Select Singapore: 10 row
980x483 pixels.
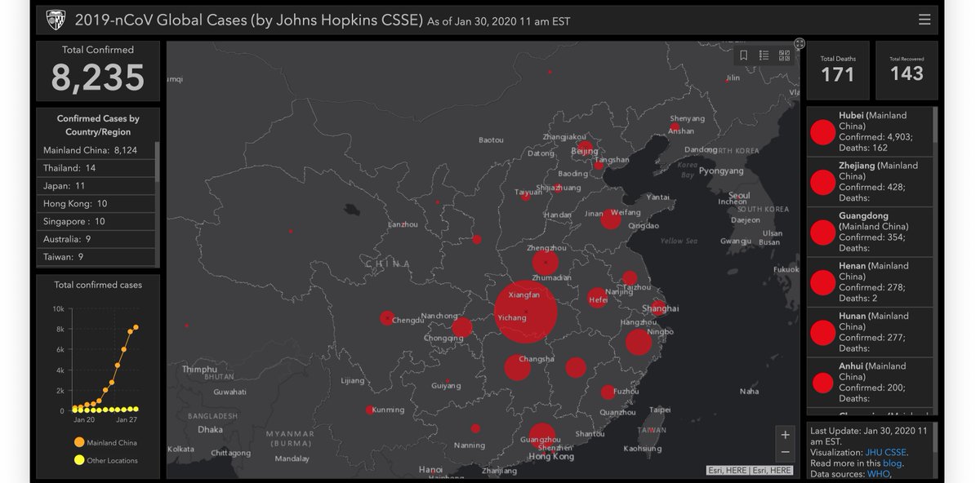[97, 222]
